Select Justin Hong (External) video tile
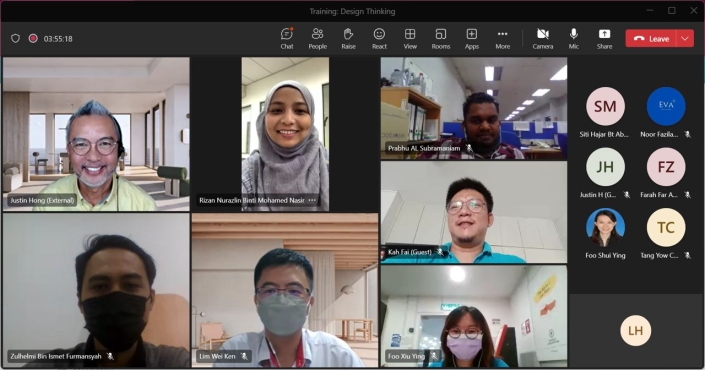The image size is (705, 370). (x=96, y=134)
